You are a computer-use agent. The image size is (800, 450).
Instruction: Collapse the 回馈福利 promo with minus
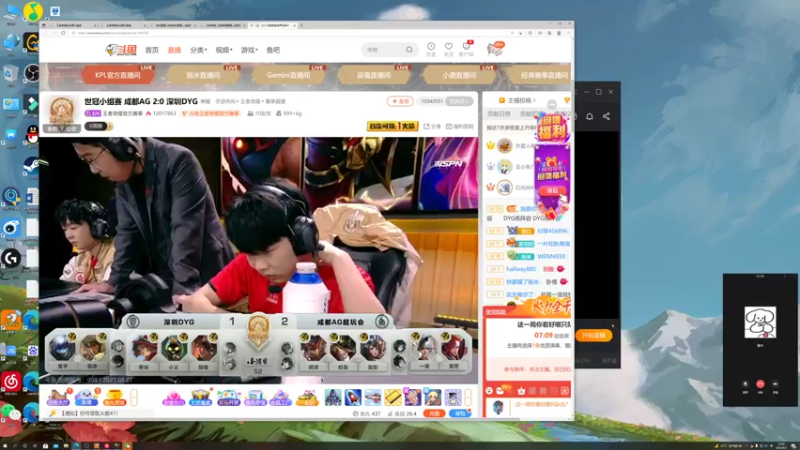[x=552, y=105]
